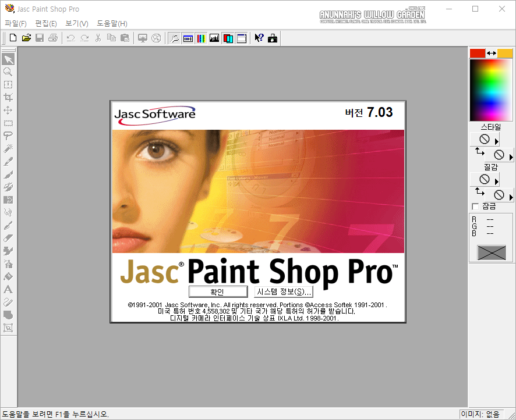This screenshot has height=420, width=516.
Task: Toggle the Layer palette toolbar button
Action: pyautogui.click(x=228, y=38)
